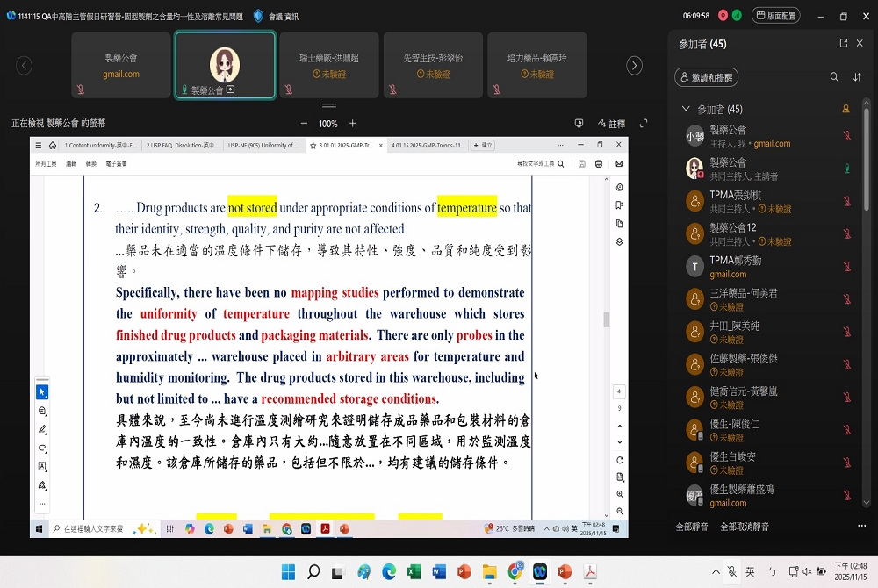Screen dimensions: 878x588
Task: Click the 全部靜音 button
Action: 692,527
